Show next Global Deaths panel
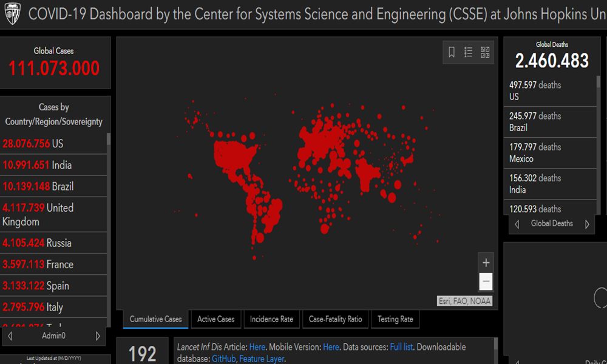Image resolution: width=607 pixels, height=364 pixels. [587, 224]
